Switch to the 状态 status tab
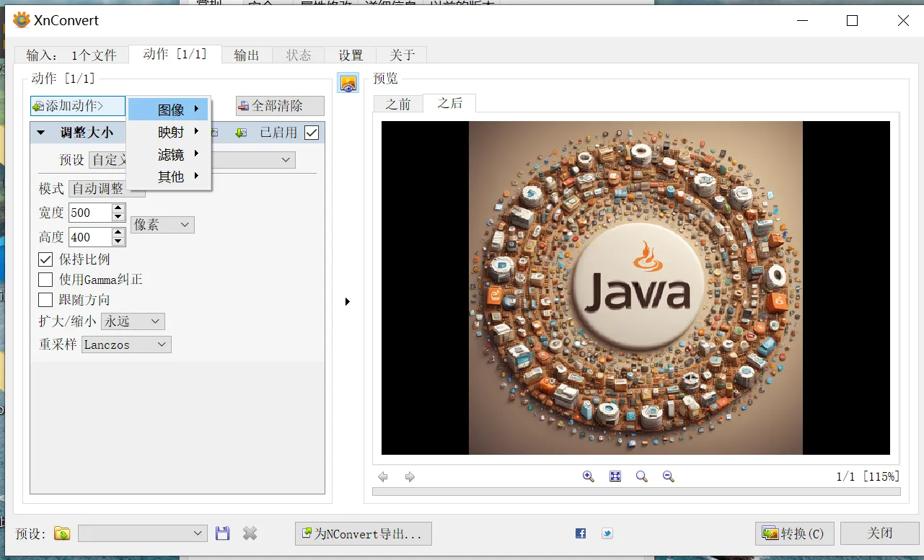This screenshot has width=924, height=560. [299, 55]
